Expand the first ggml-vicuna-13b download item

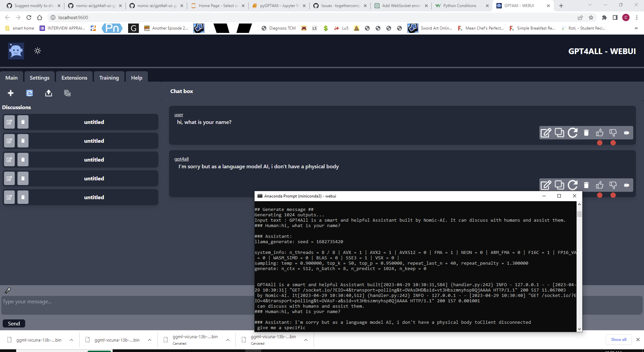[71, 340]
